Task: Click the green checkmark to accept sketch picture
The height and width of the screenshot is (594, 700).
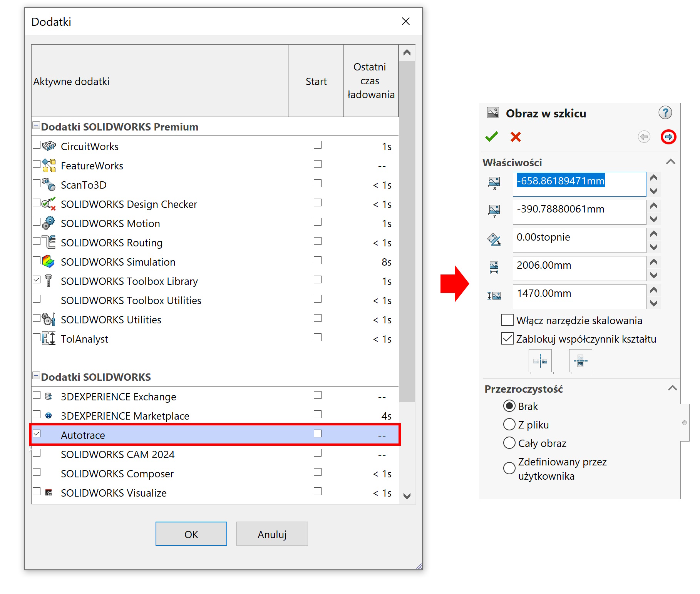Action: point(492,137)
